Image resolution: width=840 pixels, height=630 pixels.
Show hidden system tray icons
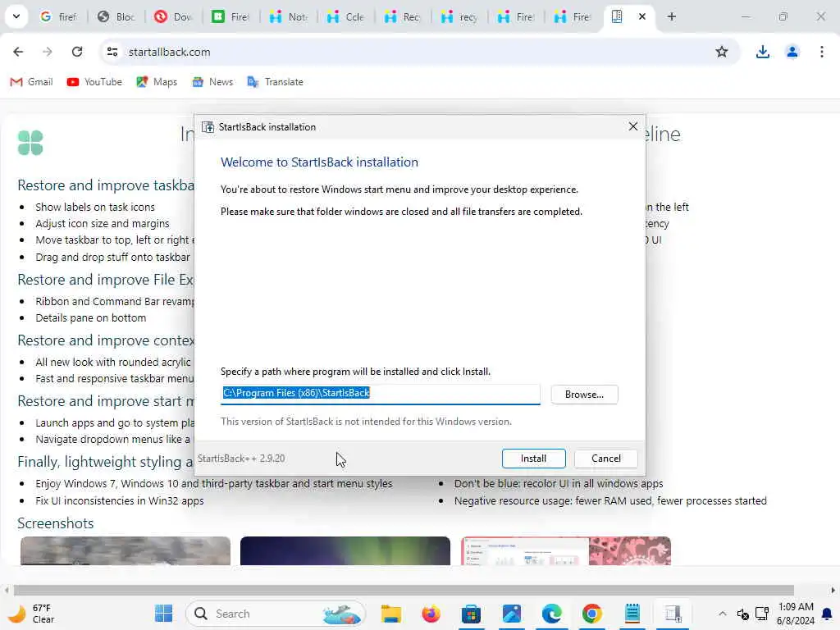click(722, 614)
